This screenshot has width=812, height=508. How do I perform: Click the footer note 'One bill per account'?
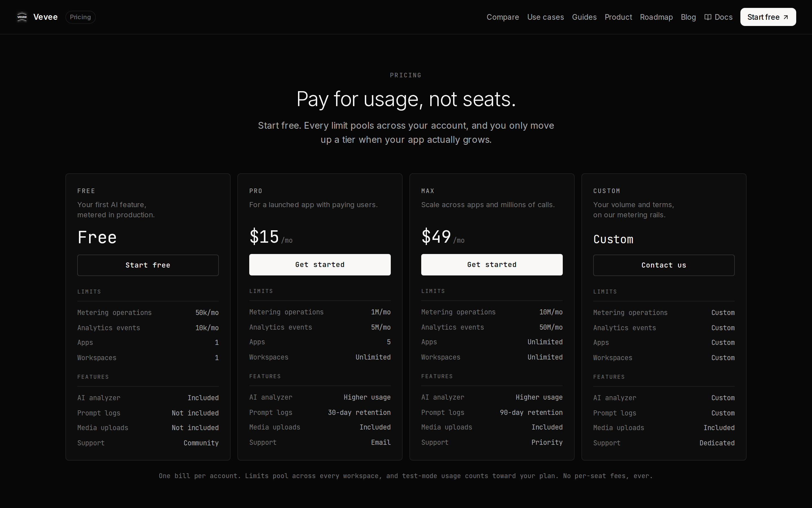click(x=406, y=476)
